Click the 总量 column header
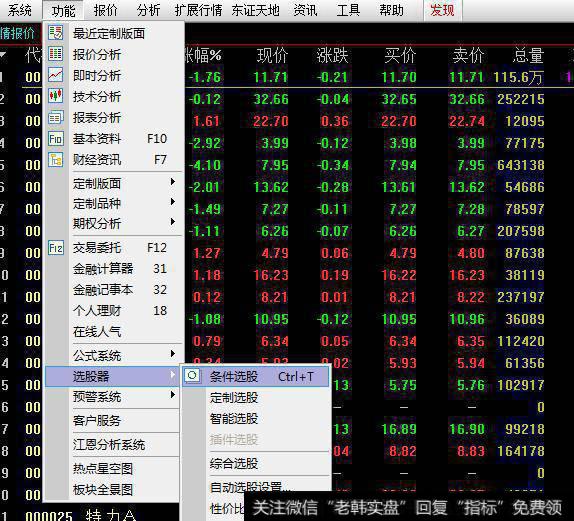The image size is (574, 521). click(x=528, y=56)
